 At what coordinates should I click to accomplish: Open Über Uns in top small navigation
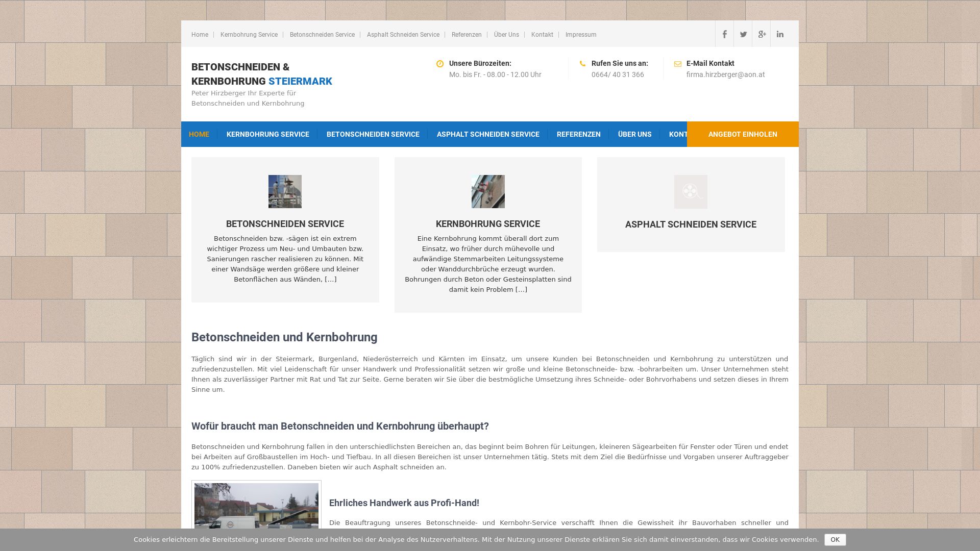[506, 35]
